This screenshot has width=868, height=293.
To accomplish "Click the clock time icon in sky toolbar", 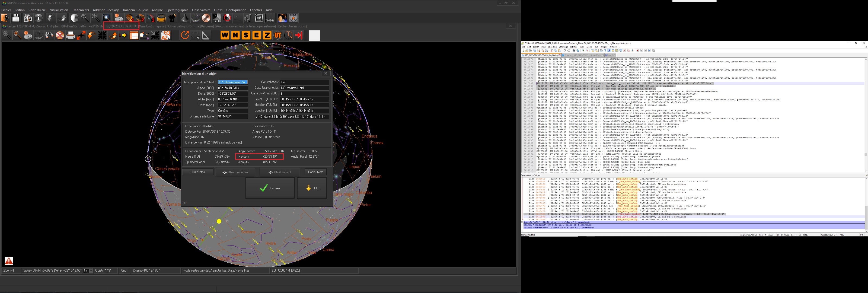I will tap(288, 35).
